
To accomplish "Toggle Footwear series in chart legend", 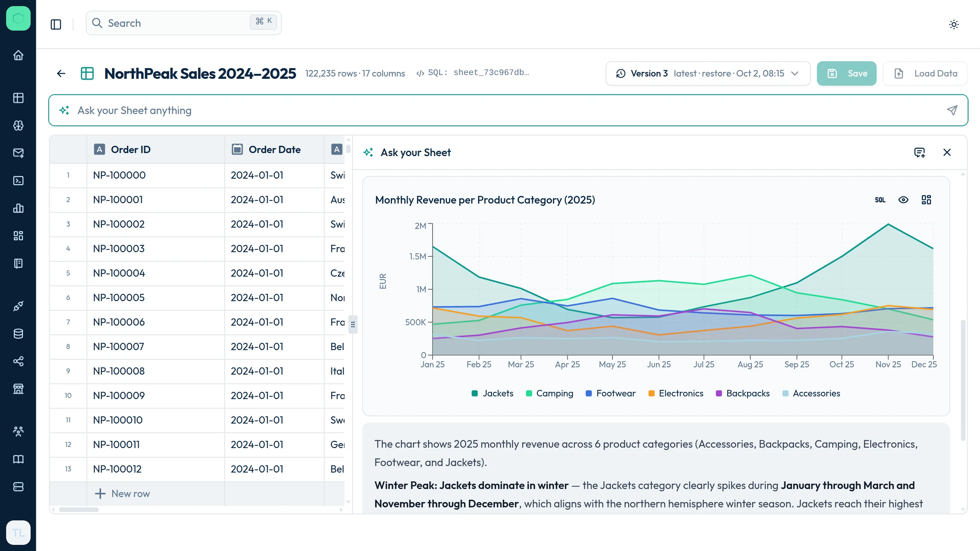I will [611, 393].
